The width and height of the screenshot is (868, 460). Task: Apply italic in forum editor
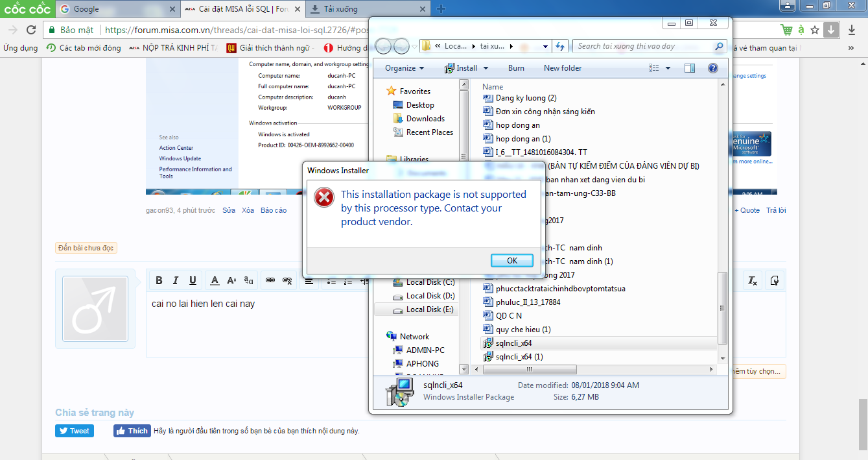(176, 280)
